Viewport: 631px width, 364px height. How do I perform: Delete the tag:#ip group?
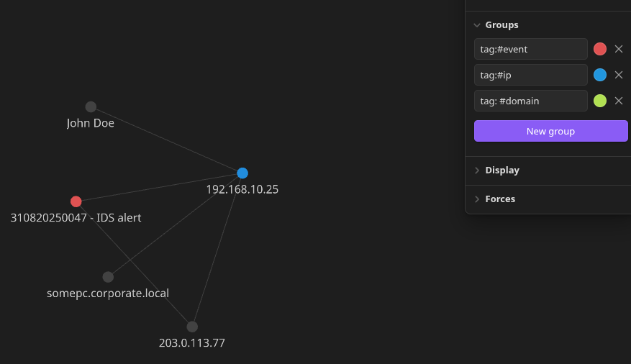point(619,75)
